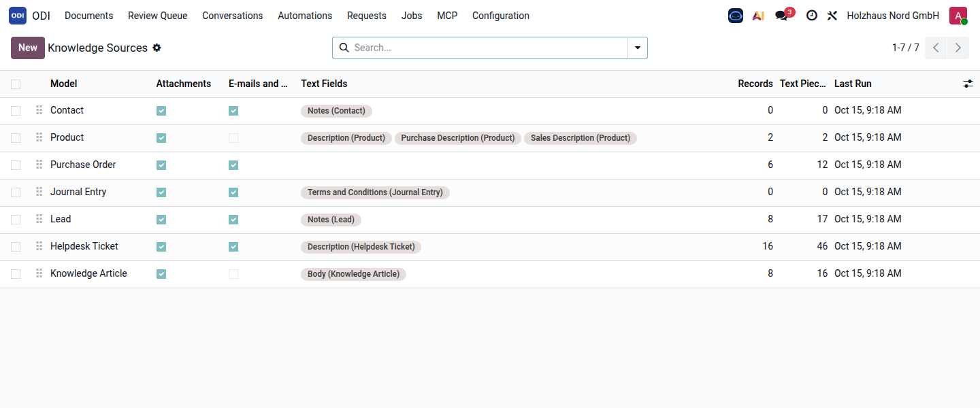The width and height of the screenshot is (980, 408).
Task: Focus the Search input field
Action: [489, 48]
